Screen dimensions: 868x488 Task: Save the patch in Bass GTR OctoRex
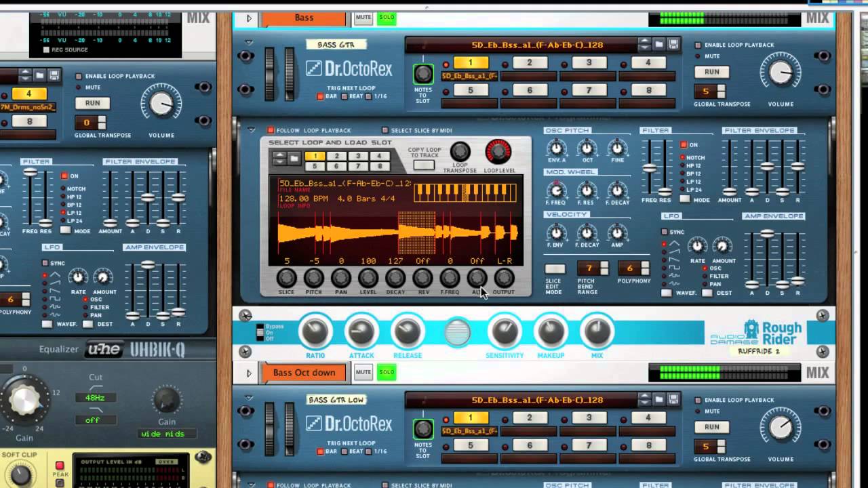point(673,45)
